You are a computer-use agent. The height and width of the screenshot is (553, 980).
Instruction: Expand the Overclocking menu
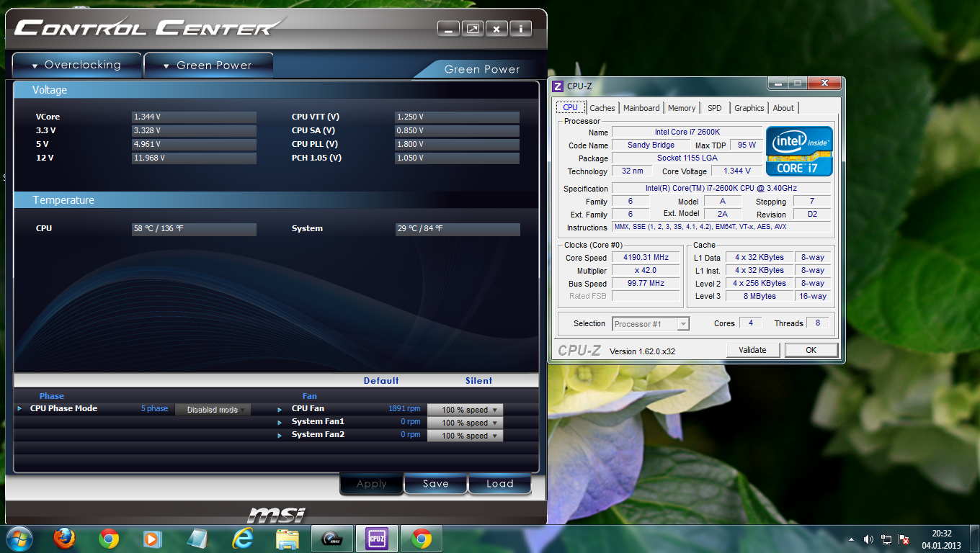coord(76,65)
